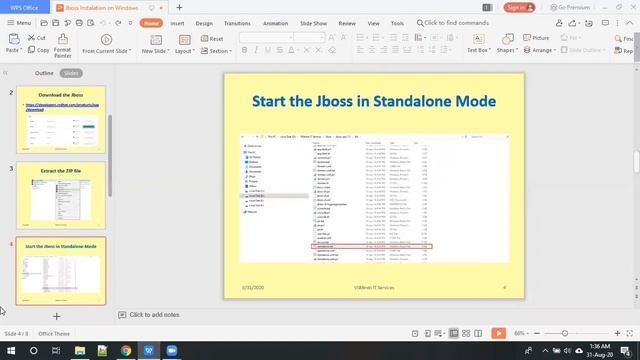Click the zoom in plus icon
The width and height of the screenshot is (640, 360).
tap(617, 333)
